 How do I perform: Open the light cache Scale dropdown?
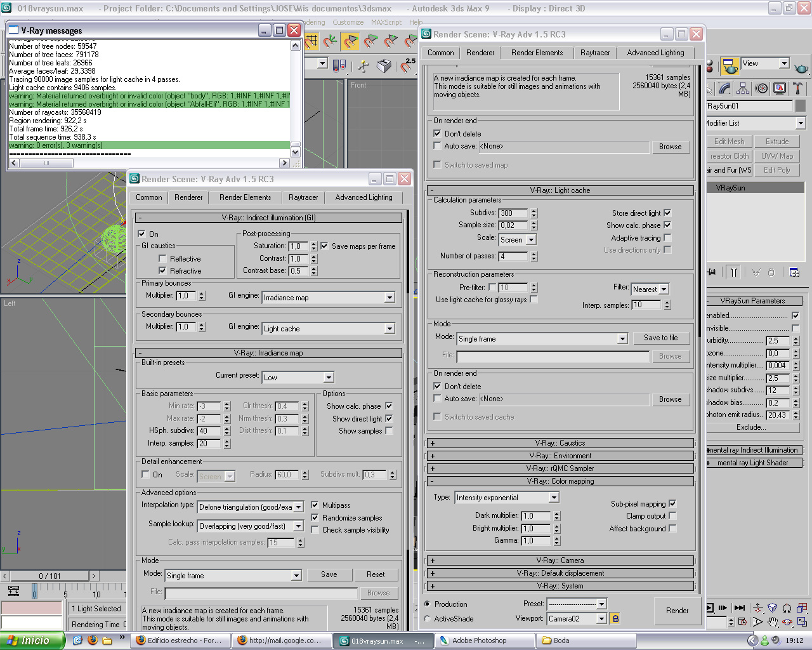pos(517,240)
